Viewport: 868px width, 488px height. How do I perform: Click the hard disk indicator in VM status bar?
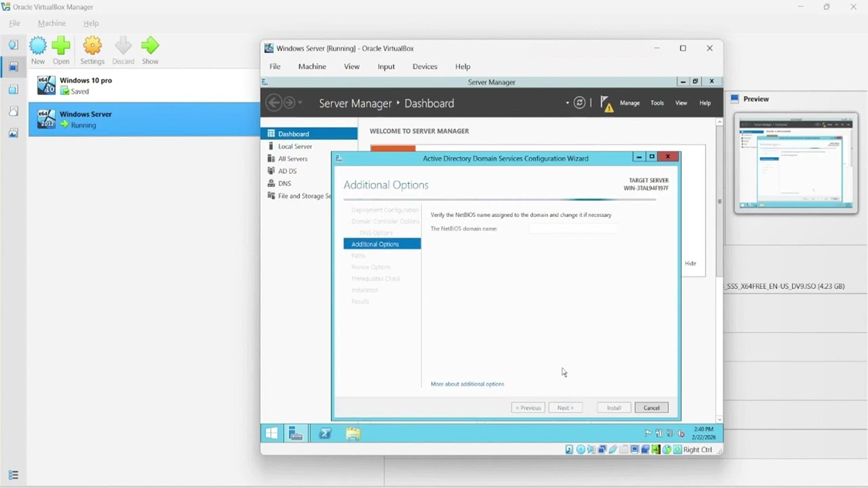click(x=570, y=449)
